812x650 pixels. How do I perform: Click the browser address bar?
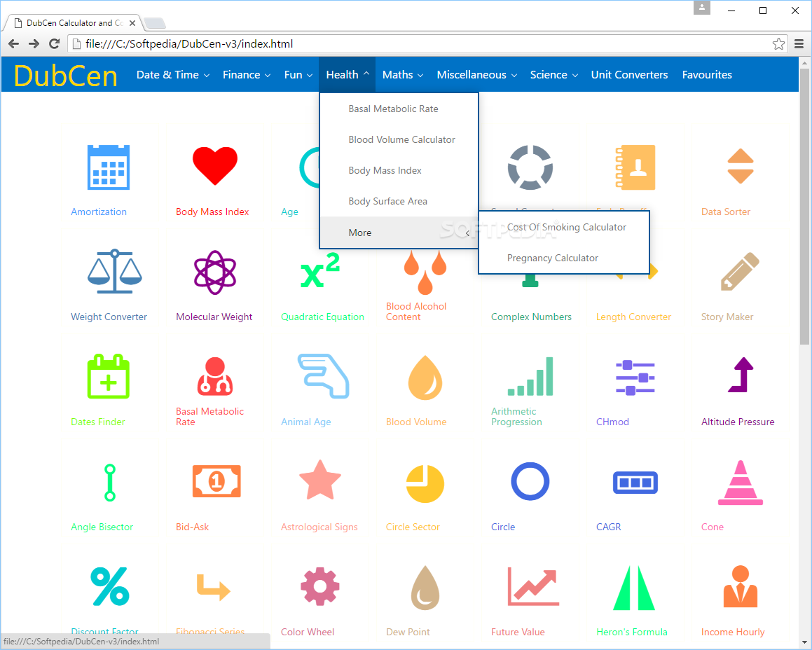point(427,44)
